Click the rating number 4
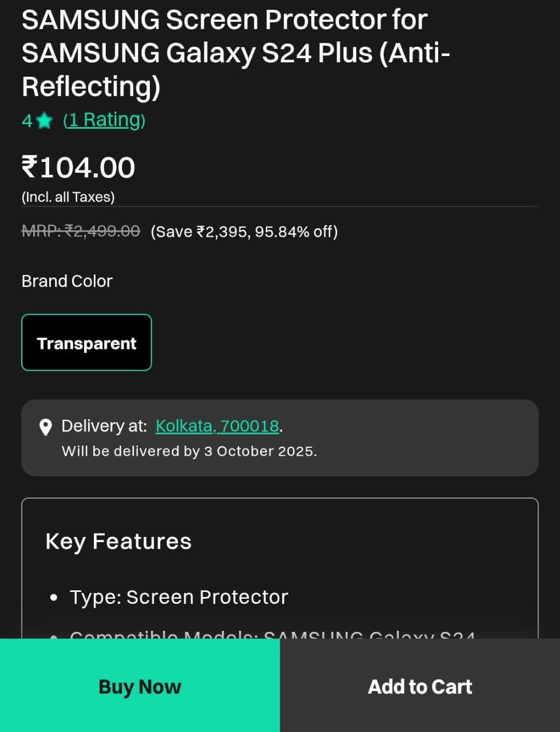 click(x=27, y=121)
